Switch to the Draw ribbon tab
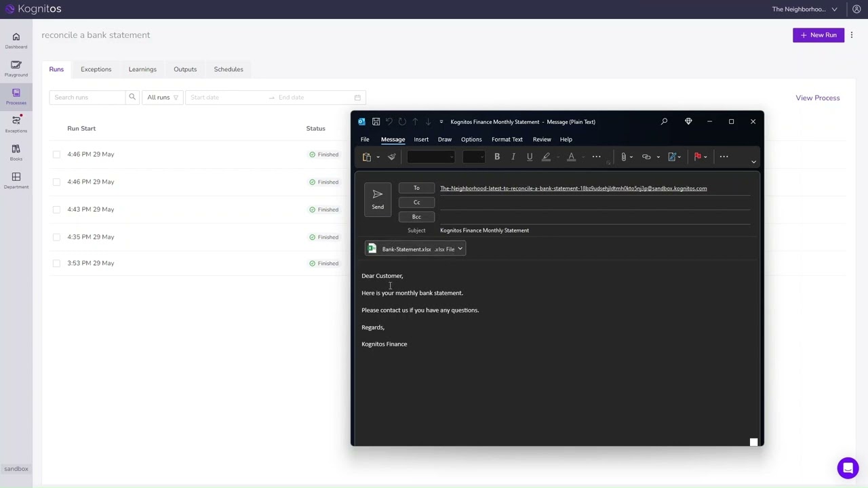The image size is (868, 488). coord(445,140)
